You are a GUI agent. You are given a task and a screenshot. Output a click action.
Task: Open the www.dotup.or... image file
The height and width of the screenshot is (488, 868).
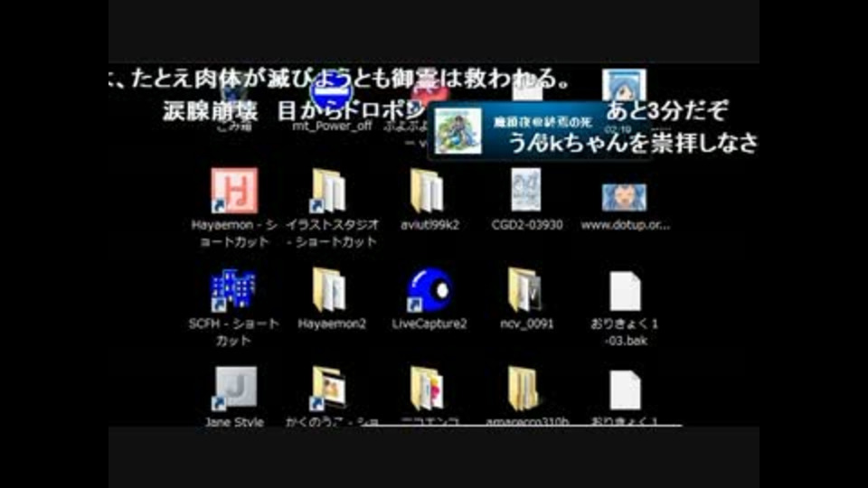pos(624,196)
